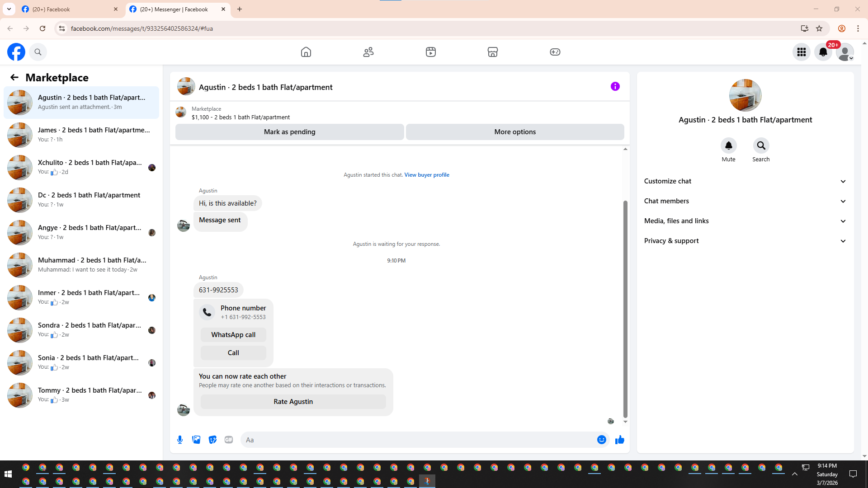Click the Rate Agustin button
868x488 pixels.
pyautogui.click(x=293, y=402)
